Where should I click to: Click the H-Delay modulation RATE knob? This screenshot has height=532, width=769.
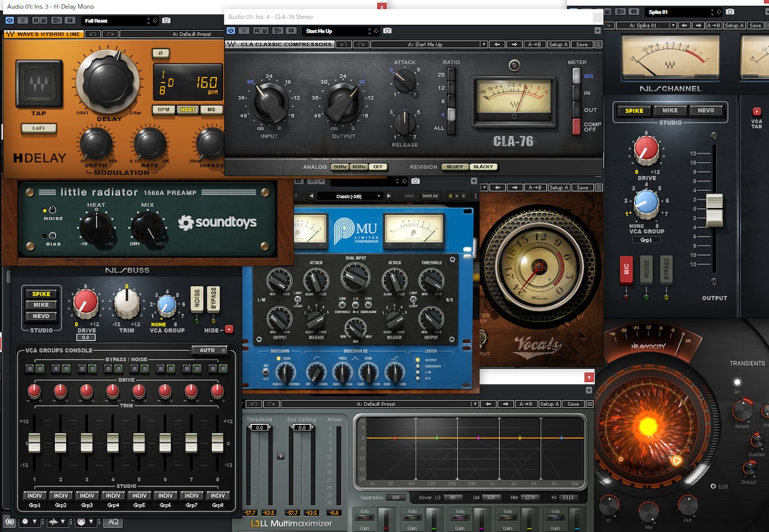149,143
